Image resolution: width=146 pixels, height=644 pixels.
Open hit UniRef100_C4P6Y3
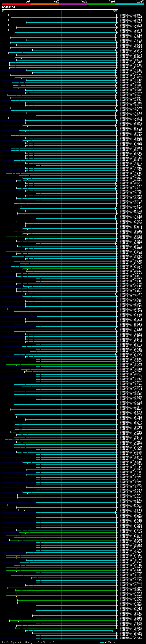click(131, 27)
